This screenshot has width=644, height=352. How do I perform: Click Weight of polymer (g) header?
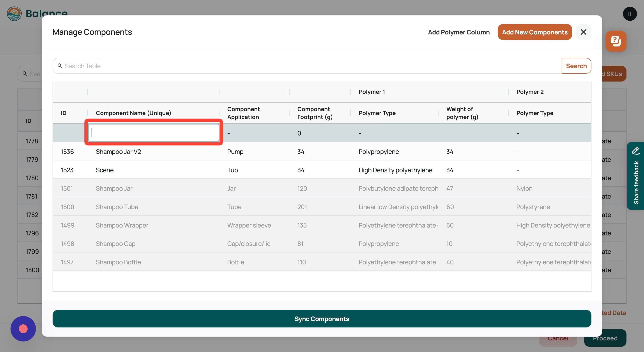click(462, 113)
